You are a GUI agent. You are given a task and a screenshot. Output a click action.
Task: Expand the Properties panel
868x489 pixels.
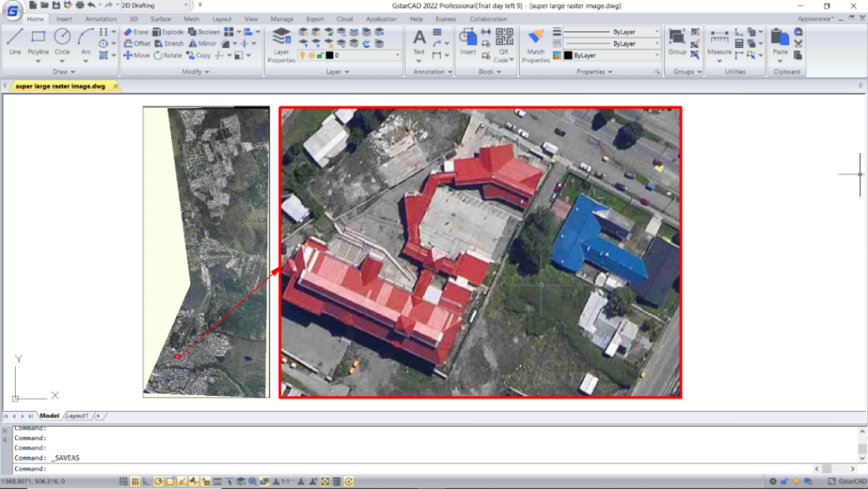[x=594, y=72]
